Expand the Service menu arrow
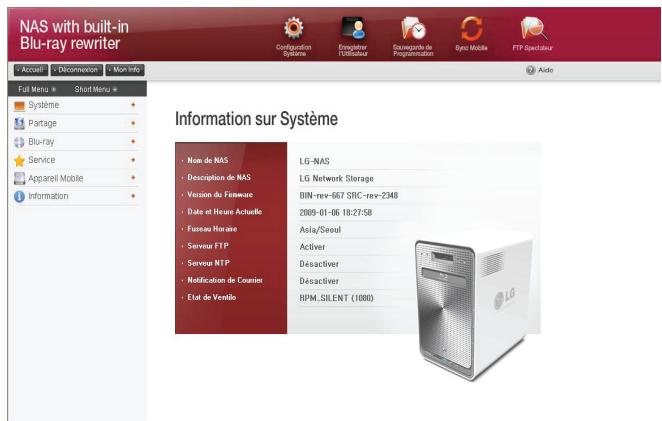This screenshot has height=421, width=662. (133, 160)
